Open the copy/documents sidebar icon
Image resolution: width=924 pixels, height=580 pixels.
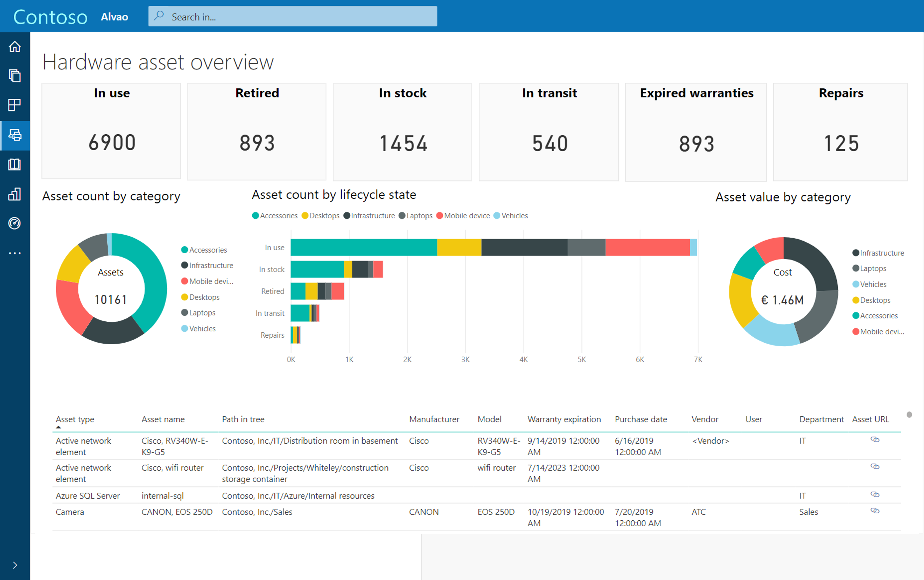15,76
